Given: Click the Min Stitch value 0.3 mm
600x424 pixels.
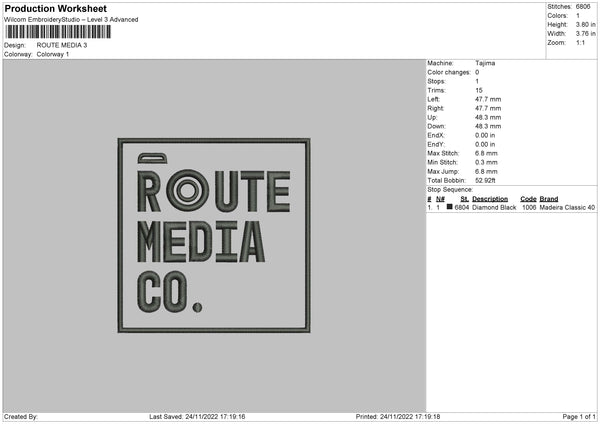Looking at the screenshot, I should point(486,162).
